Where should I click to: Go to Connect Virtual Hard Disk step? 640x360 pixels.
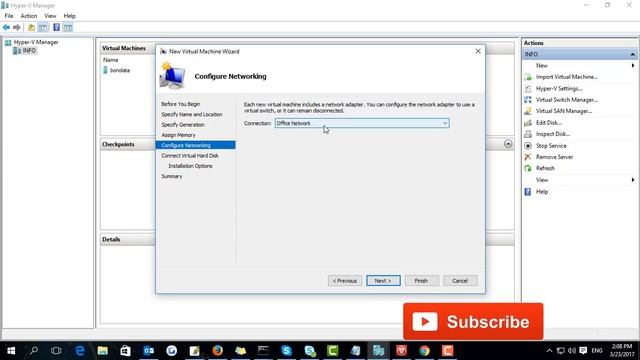(190, 156)
